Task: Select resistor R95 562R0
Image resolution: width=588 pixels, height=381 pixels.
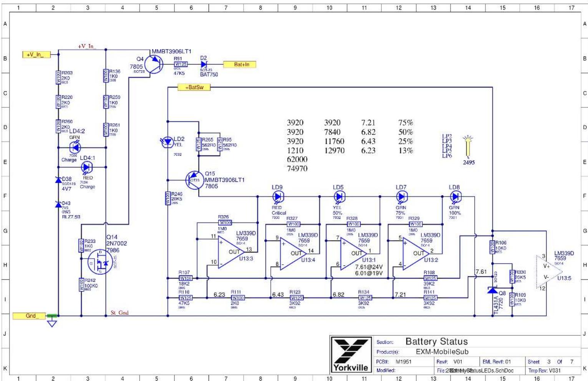Action: (x=220, y=144)
